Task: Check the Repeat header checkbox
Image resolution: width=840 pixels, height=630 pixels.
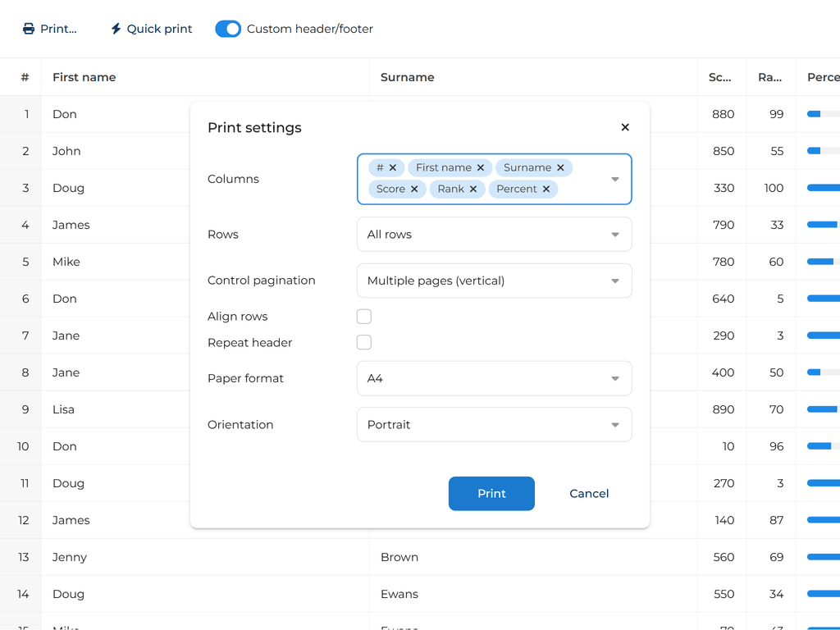Action: (364, 342)
